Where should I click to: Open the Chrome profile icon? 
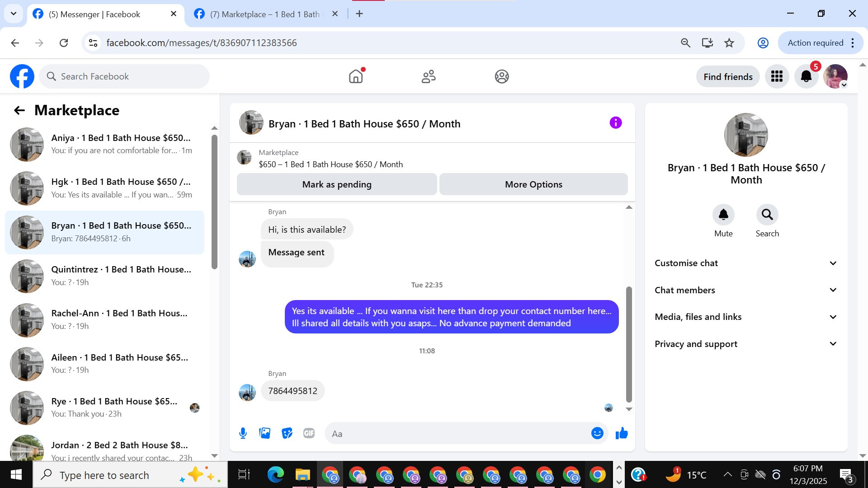pyautogui.click(x=763, y=43)
